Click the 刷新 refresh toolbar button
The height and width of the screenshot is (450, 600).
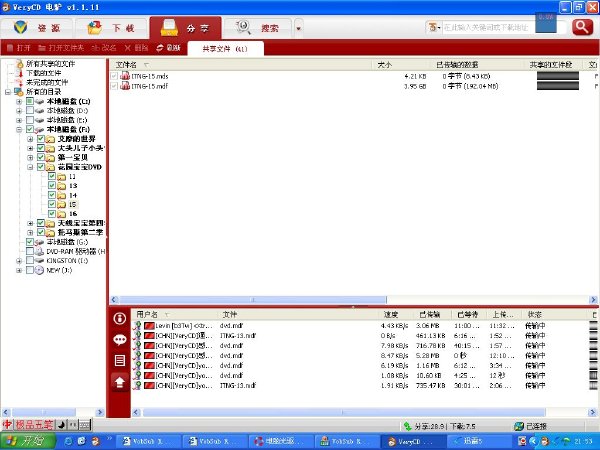[168, 48]
